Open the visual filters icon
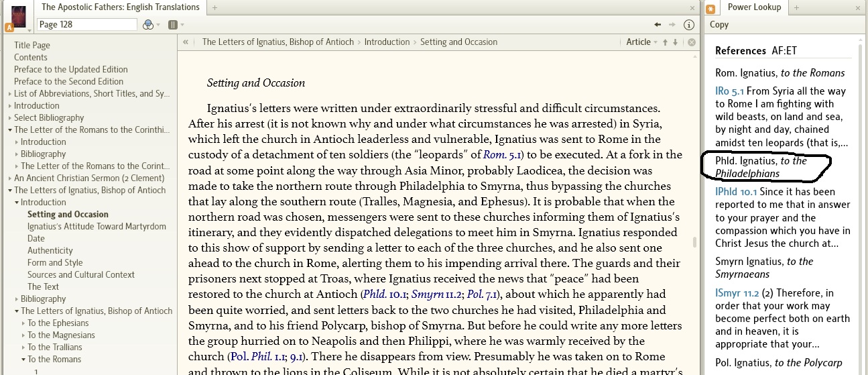Image resolution: width=868 pixels, height=375 pixels. tap(148, 24)
